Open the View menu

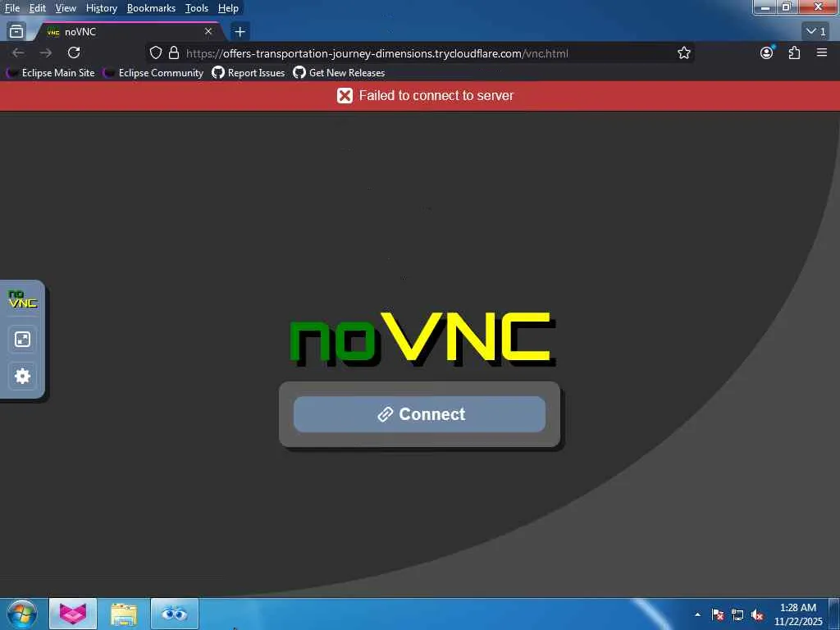point(66,8)
